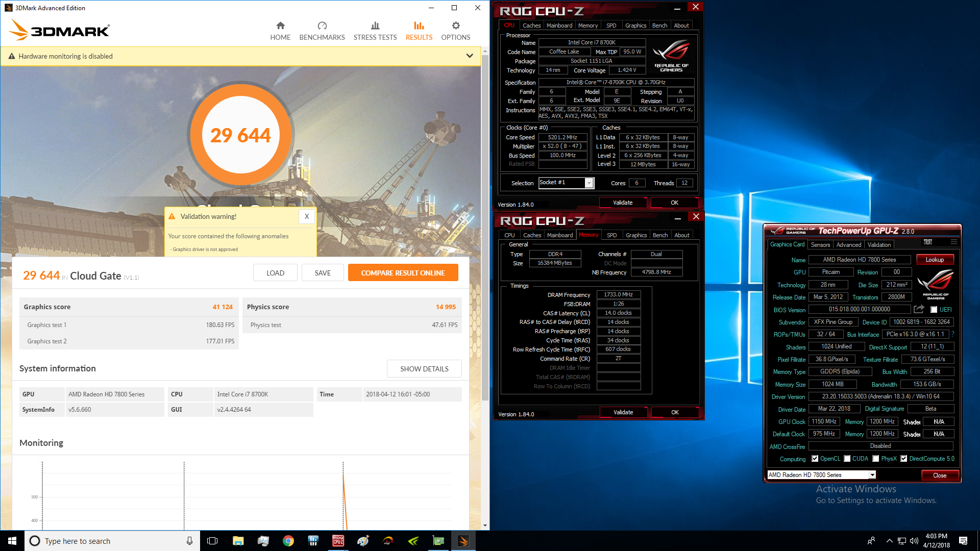Image resolution: width=980 pixels, height=551 pixels.
Task: Launch Google Chrome from the taskbar
Action: point(288,541)
